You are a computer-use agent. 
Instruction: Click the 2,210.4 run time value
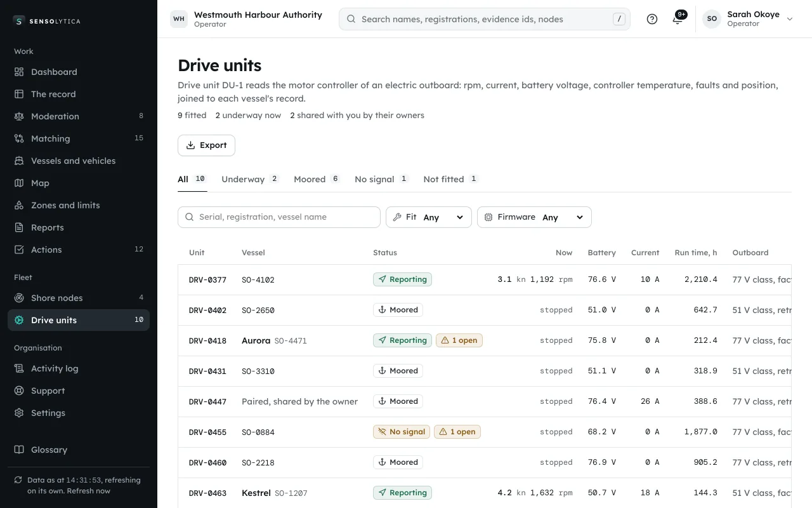701,279
